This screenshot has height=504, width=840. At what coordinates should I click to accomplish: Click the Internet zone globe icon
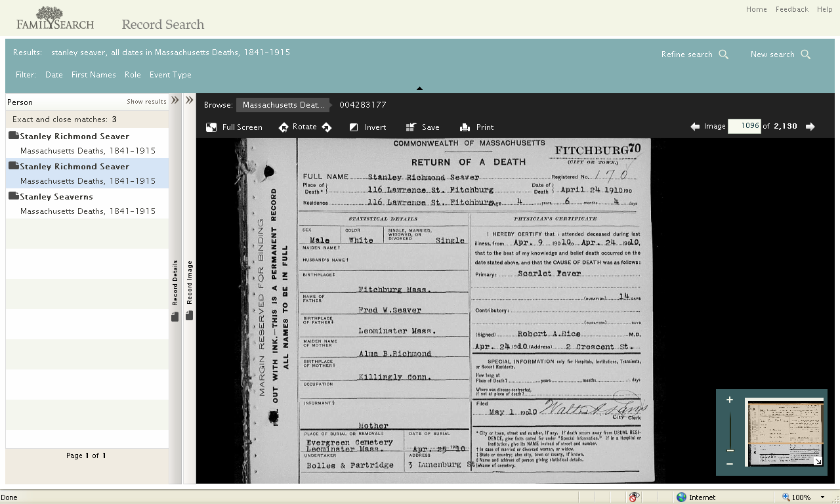click(x=681, y=497)
